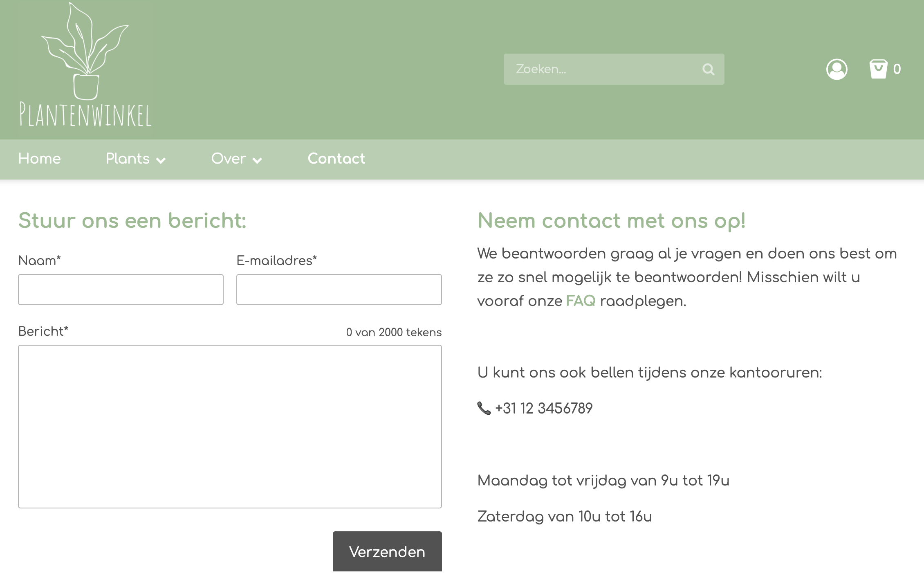Open the shopping bag cart icon

point(878,69)
